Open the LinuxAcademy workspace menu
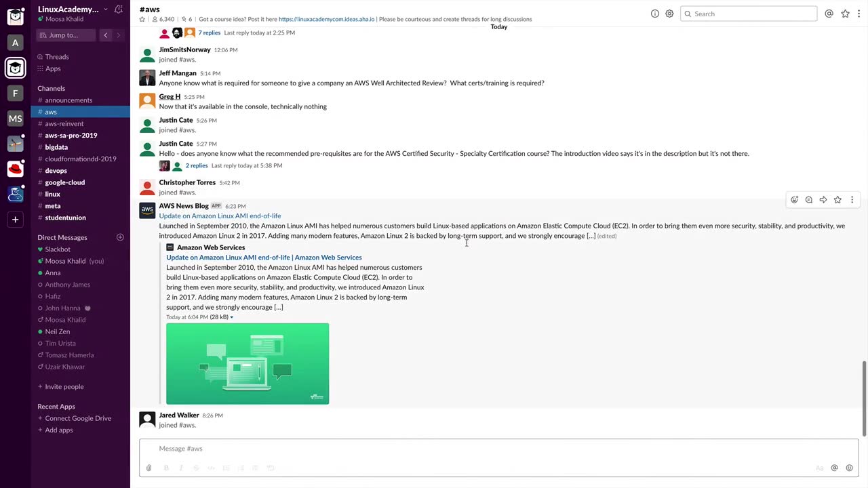The height and width of the screenshot is (488, 868). 73,9
